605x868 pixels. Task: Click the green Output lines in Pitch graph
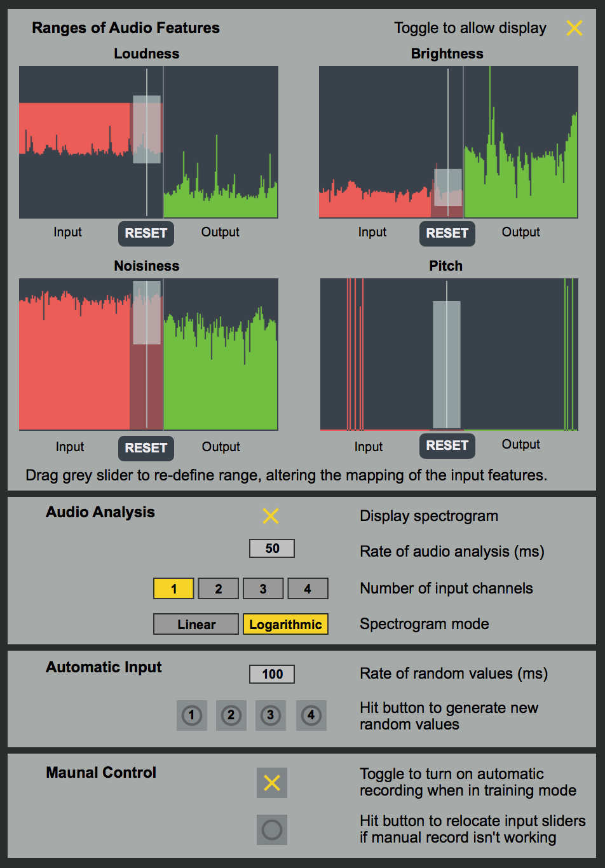(569, 355)
